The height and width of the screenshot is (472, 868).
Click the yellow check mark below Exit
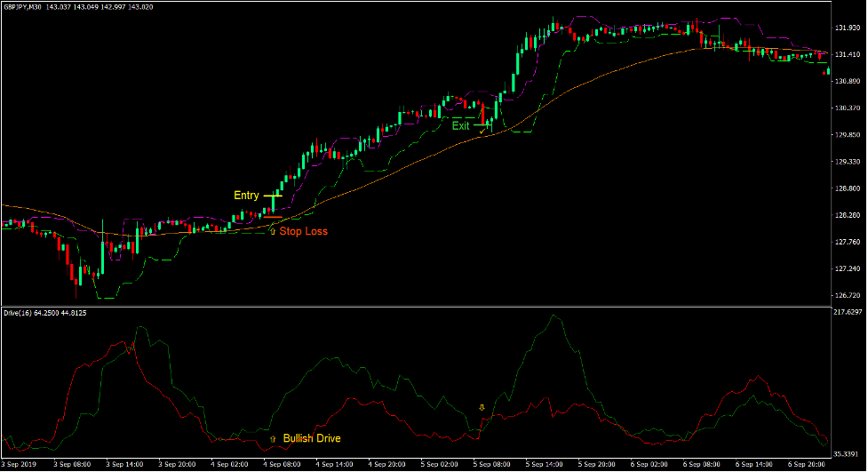482,130
